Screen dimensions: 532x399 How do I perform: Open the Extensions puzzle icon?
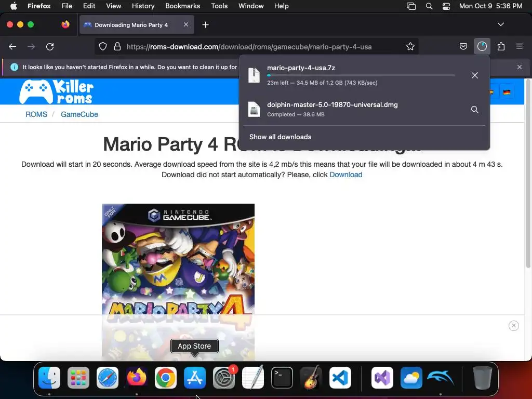point(501,46)
